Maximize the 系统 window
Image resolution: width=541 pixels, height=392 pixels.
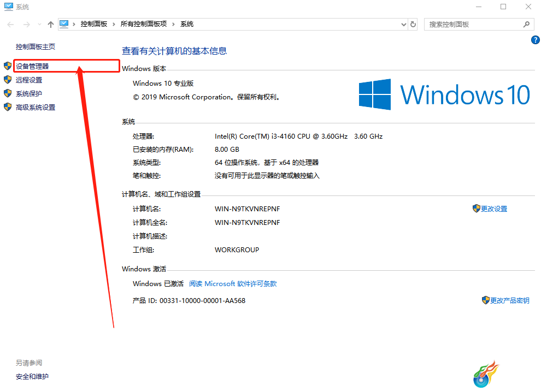(x=503, y=7)
